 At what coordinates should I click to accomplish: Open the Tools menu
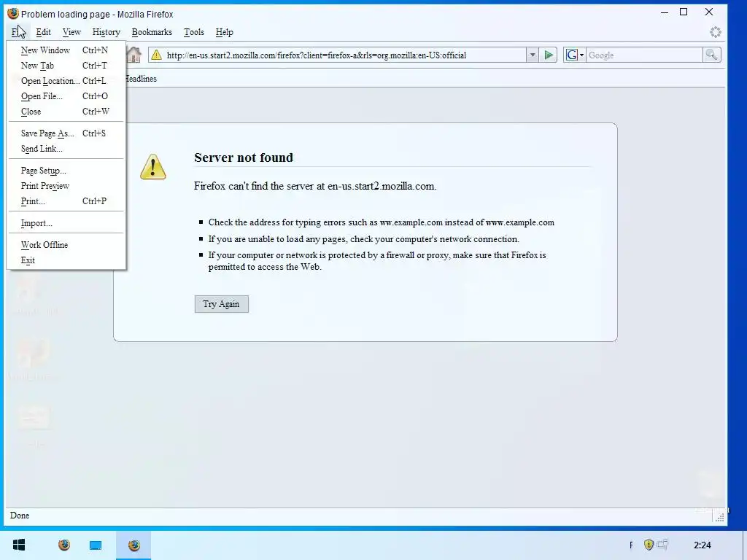click(x=194, y=32)
